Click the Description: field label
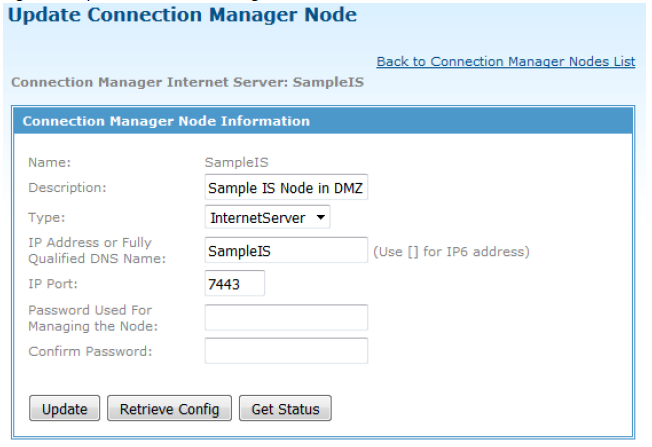 [x=67, y=188]
